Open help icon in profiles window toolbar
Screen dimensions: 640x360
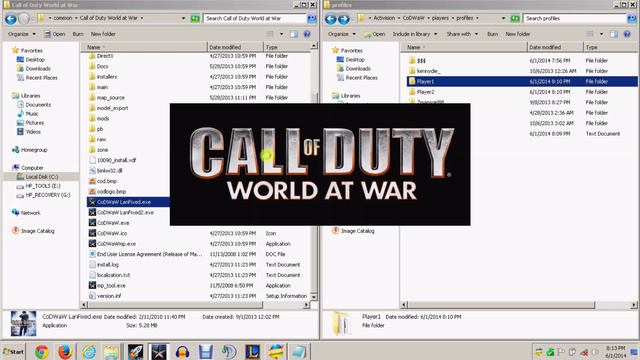click(x=627, y=34)
